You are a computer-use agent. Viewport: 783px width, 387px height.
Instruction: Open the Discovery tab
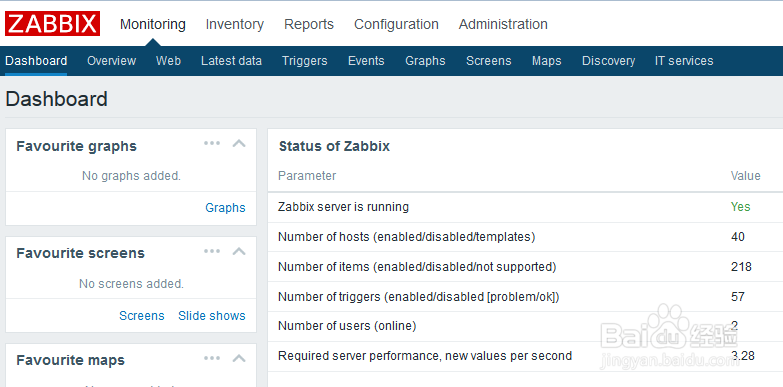point(608,61)
